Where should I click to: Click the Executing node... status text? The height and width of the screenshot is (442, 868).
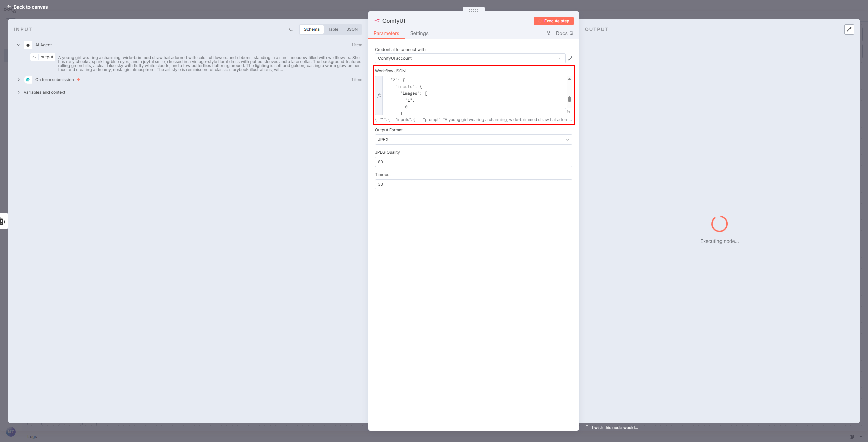pyautogui.click(x=719, y=241)
